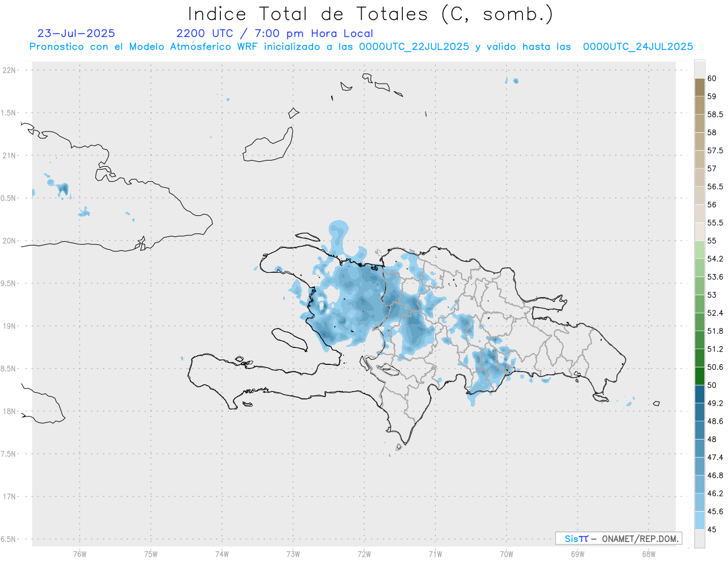
Task: Click the "21N" latitude label
Action: [x=8, y=155]
